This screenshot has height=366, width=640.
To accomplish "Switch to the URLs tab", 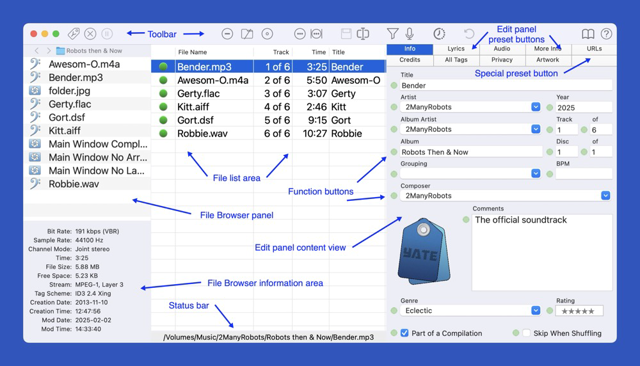I will (x=594, y=49).
